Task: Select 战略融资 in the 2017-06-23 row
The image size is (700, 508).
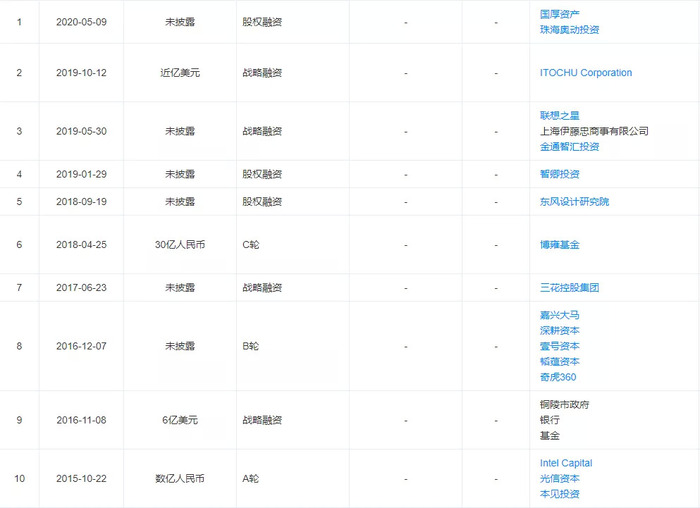Action: coord(262,287)
